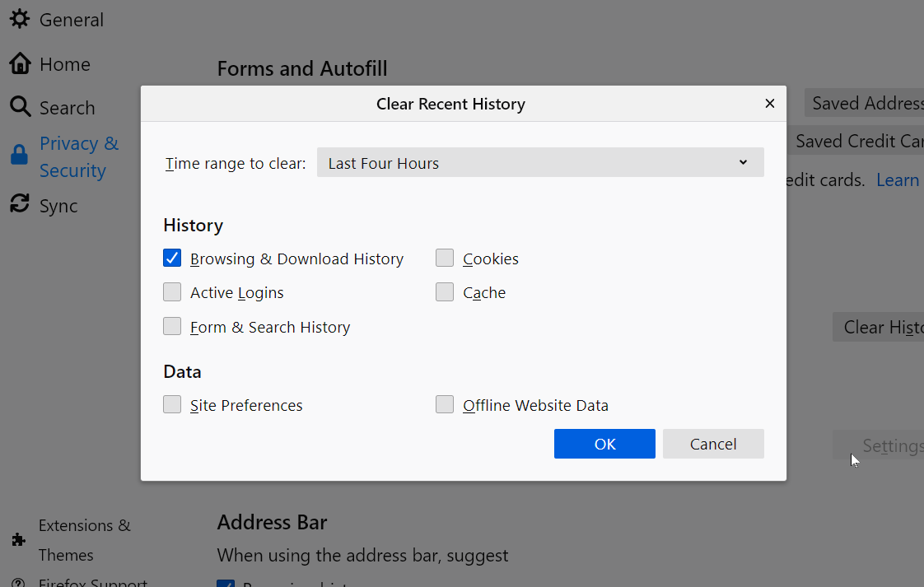Select the Home house icon in sidebar
924x587 pixels.
[18, 63]
